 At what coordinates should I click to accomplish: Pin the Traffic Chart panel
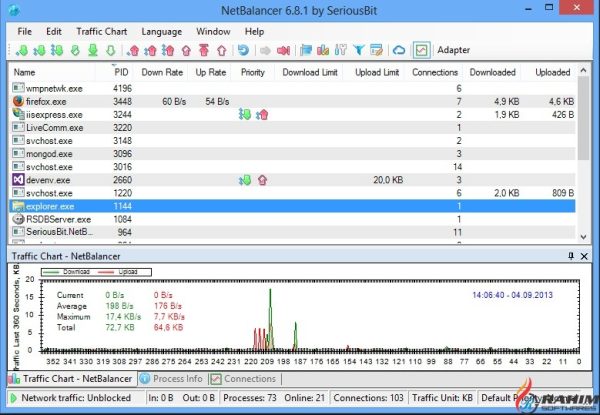(x=571, y=256)
